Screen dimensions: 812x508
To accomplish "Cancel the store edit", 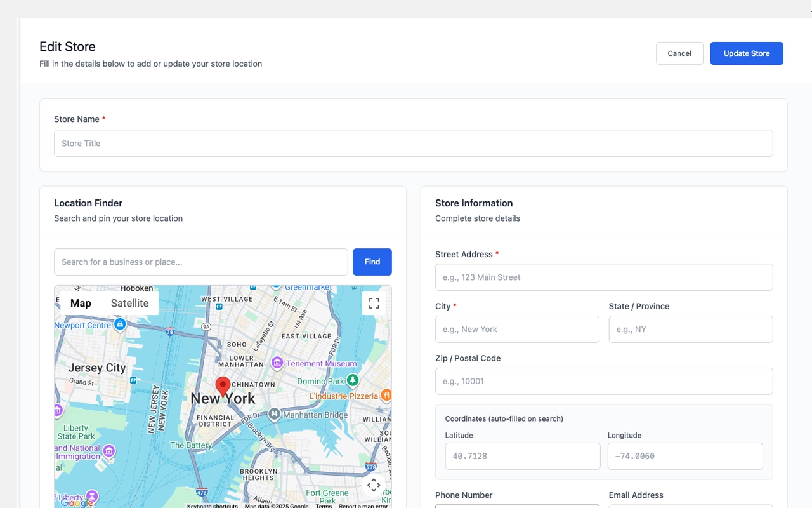I will tap(679, 53).
